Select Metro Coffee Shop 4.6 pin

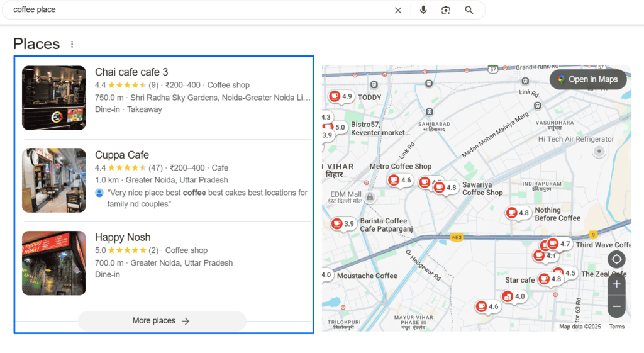pyautogui.click(x=400, y=180)
